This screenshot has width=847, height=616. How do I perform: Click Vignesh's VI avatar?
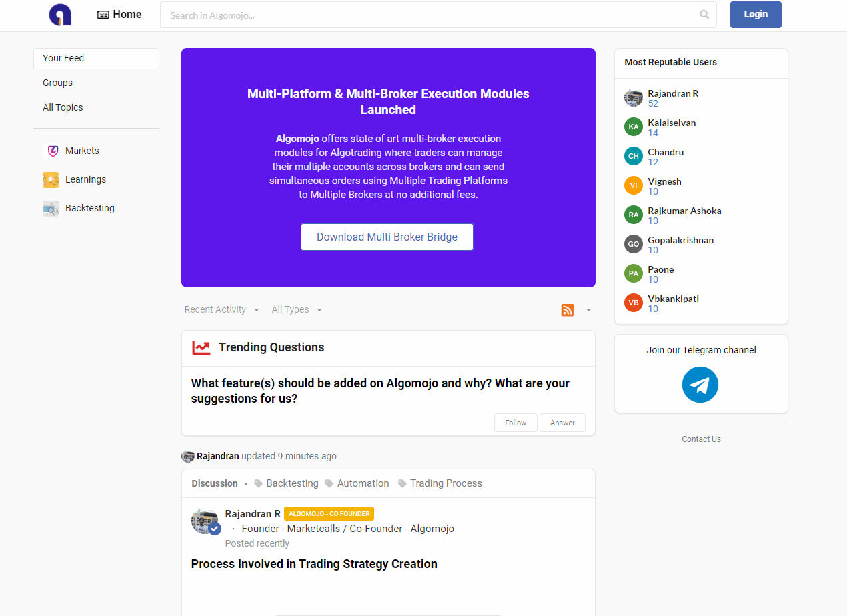634,185
